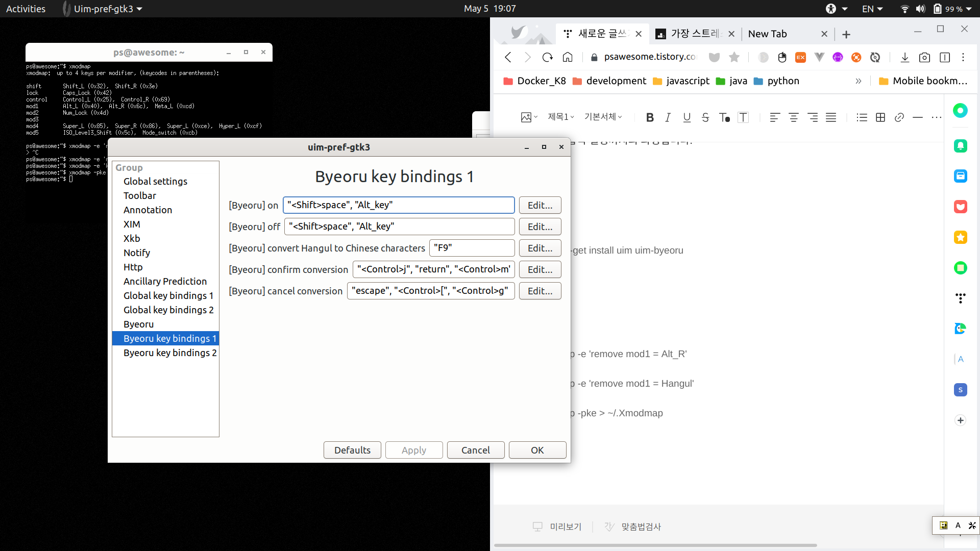This screenshot has height=551, width=980.
Task: Insert table in blog editor
Action: pyautogui.click(x=880, y=117)
